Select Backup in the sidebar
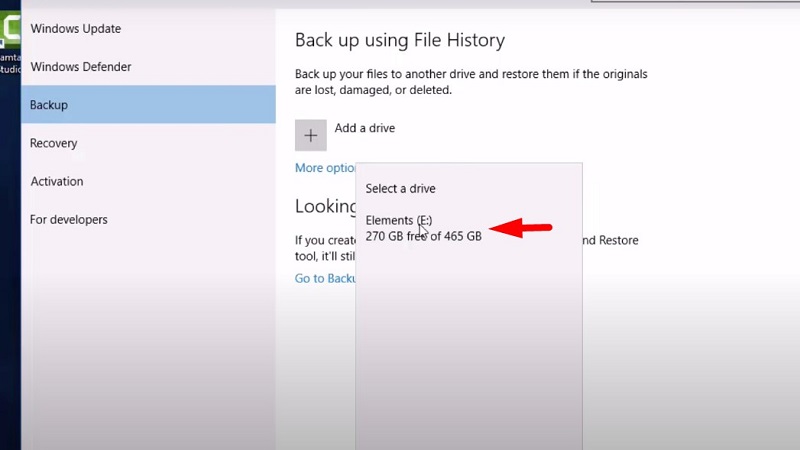The height and width of the screenshot is (450, 800). click(49, 105)
